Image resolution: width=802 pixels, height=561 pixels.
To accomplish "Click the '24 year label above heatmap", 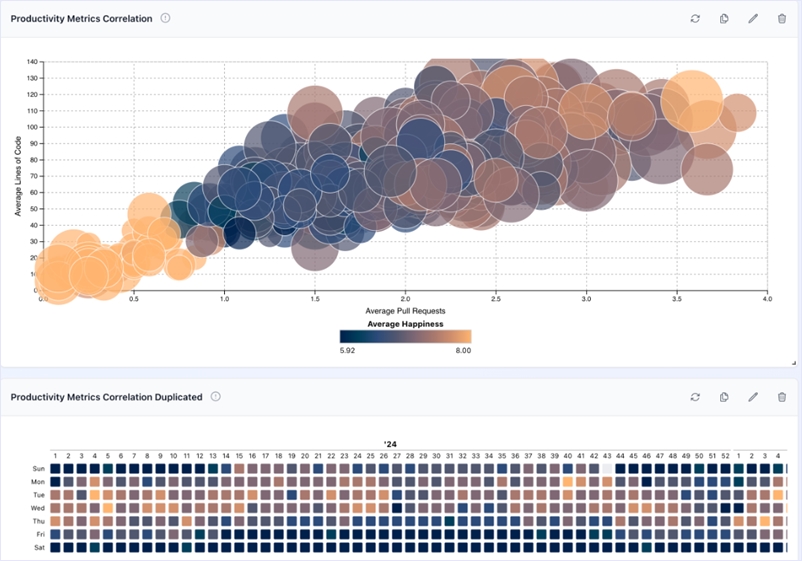I will click(x=390, y=444).
